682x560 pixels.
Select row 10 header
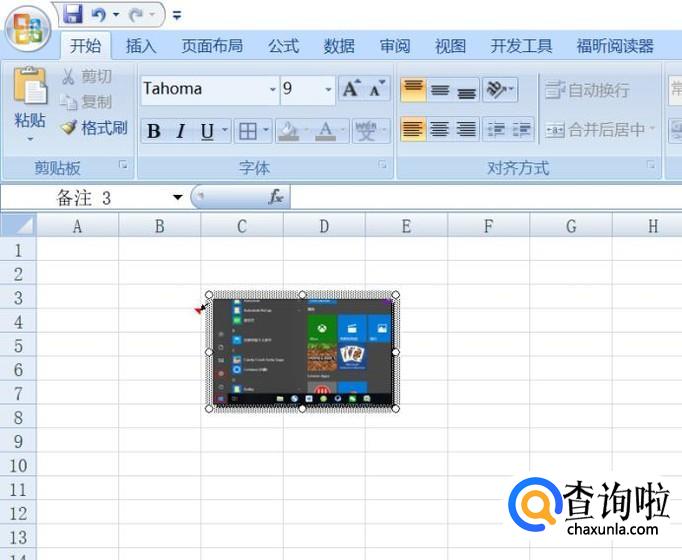point(18,466)
